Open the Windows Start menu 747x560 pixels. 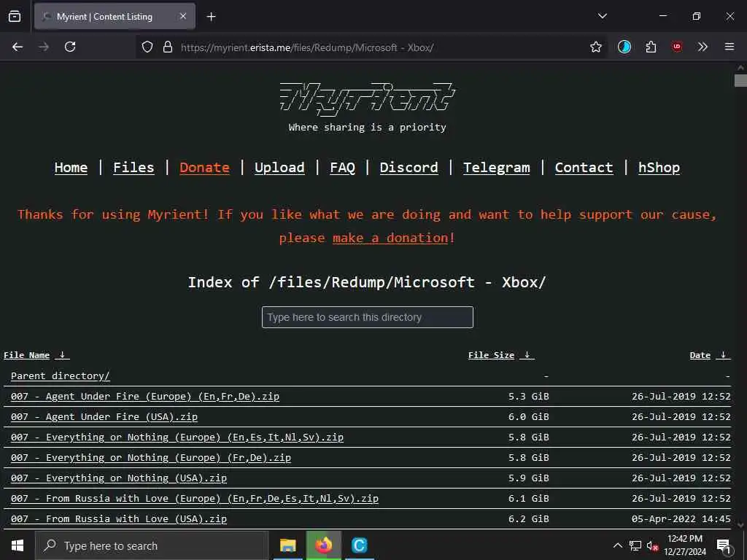18,545
